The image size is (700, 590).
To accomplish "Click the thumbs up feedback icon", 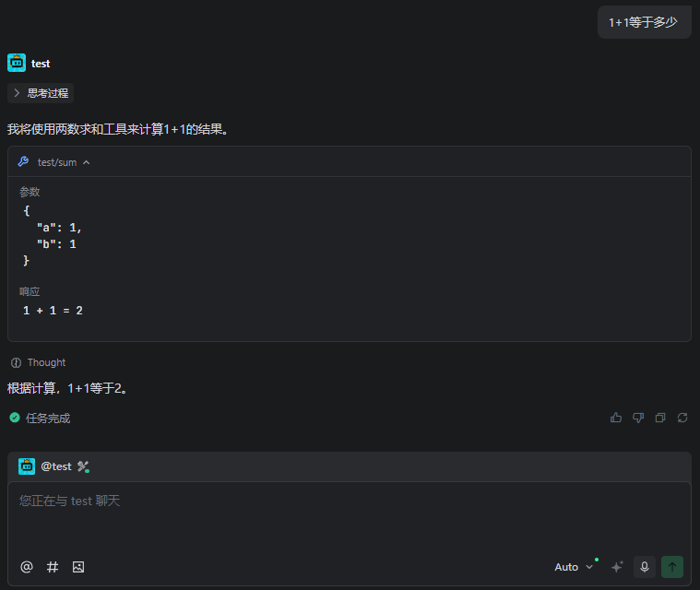I will coord(616,418).
